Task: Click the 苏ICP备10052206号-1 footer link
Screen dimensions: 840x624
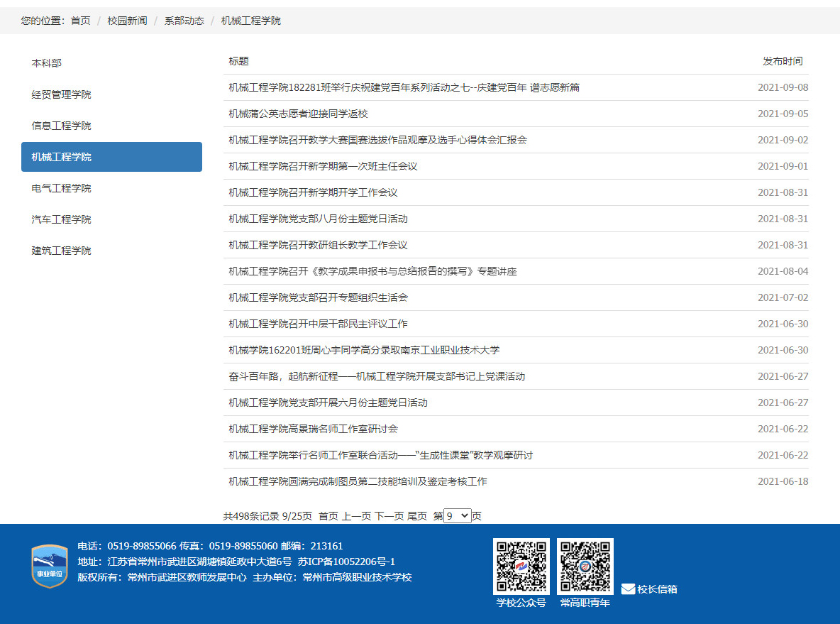Action: tap(346, 562)
